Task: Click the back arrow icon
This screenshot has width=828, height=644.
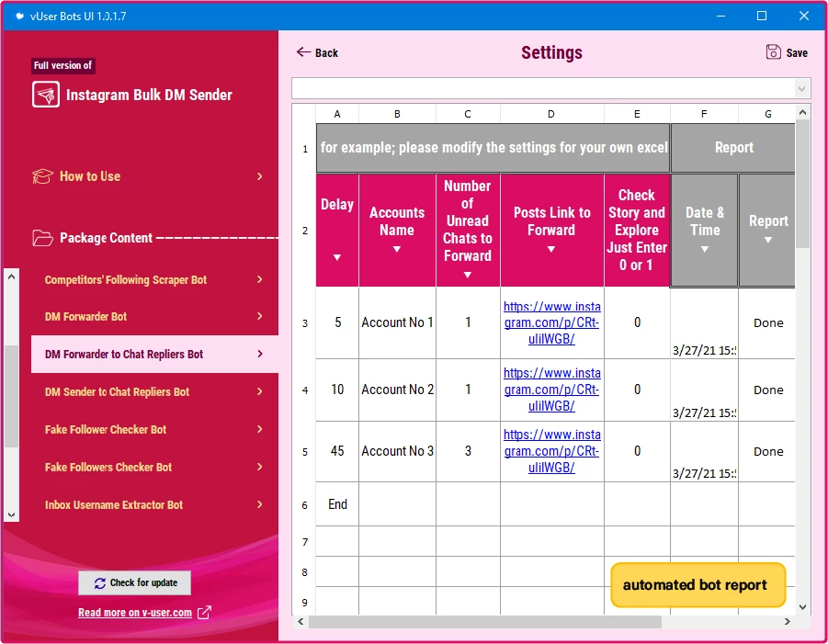Action: tap(303, 51)
